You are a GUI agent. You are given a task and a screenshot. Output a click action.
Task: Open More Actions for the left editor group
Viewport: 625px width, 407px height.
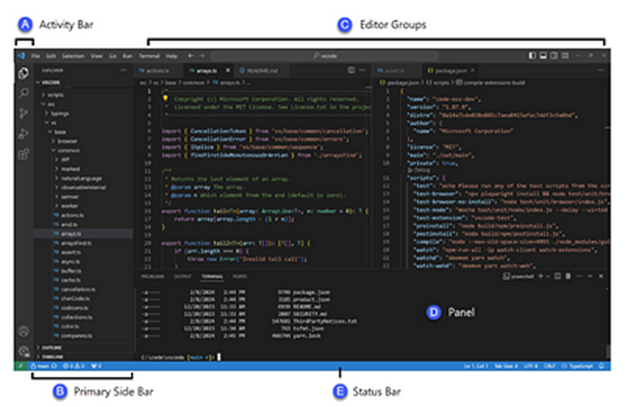[x=362, y=70]
